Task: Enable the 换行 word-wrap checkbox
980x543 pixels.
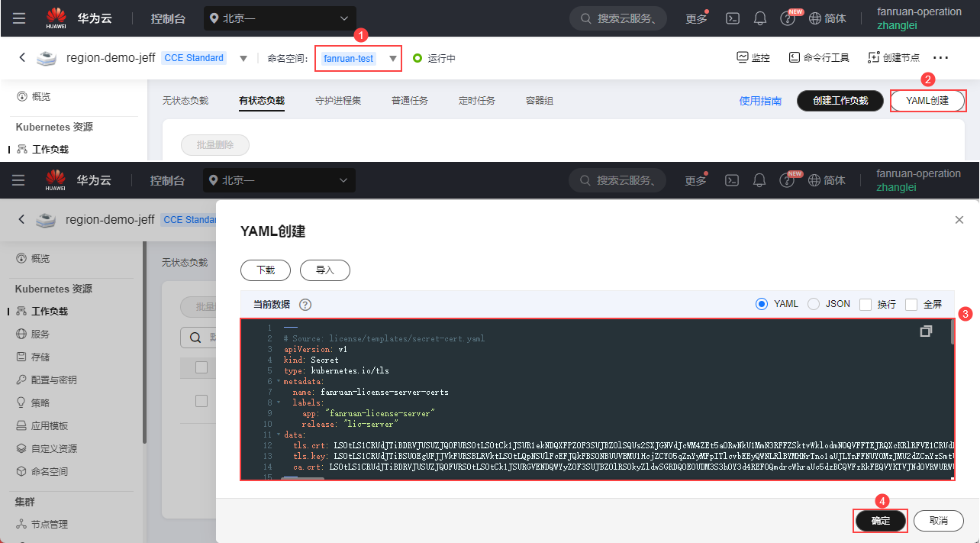Action: pos(866,305)
